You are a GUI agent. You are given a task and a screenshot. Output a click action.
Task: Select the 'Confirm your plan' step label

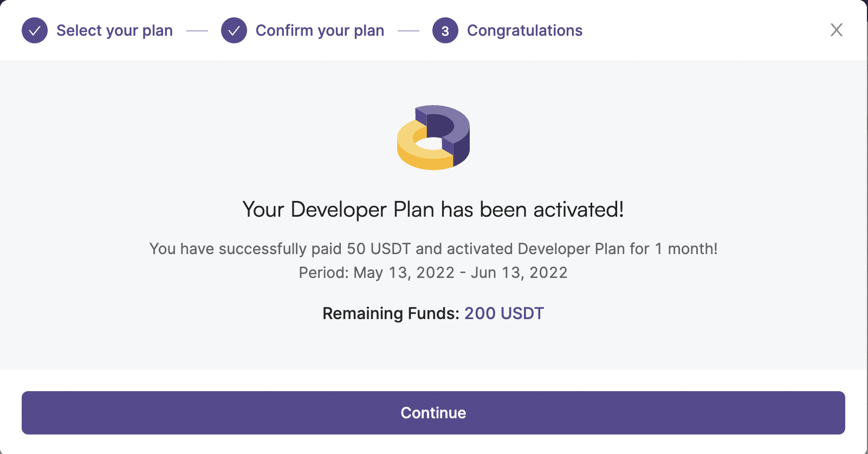(x=320, y=31)
